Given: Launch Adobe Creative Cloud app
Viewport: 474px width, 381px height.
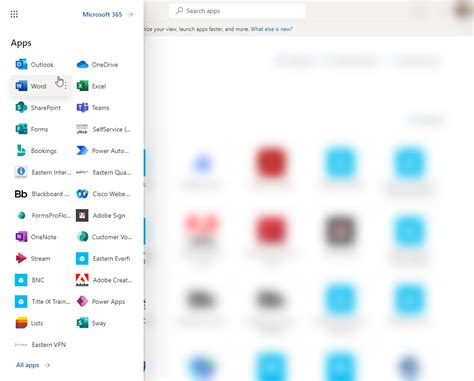Looking at the screenshot, I should 104,280.
